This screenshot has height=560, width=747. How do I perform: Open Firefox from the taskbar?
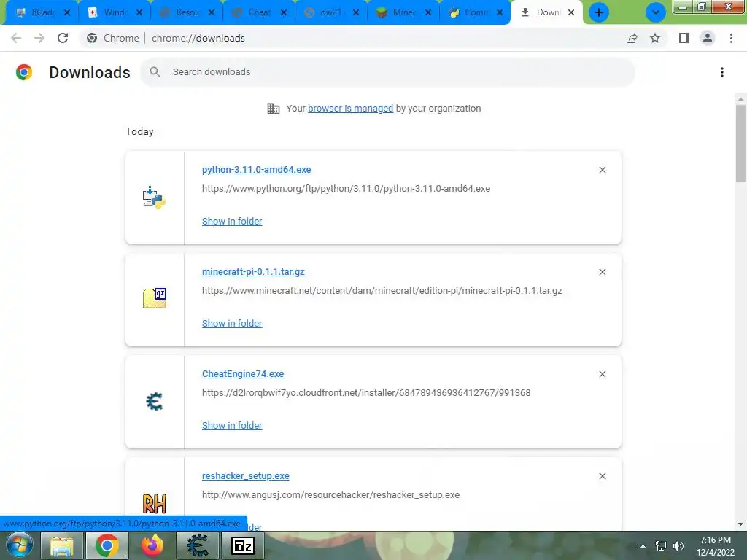(152, 545)
